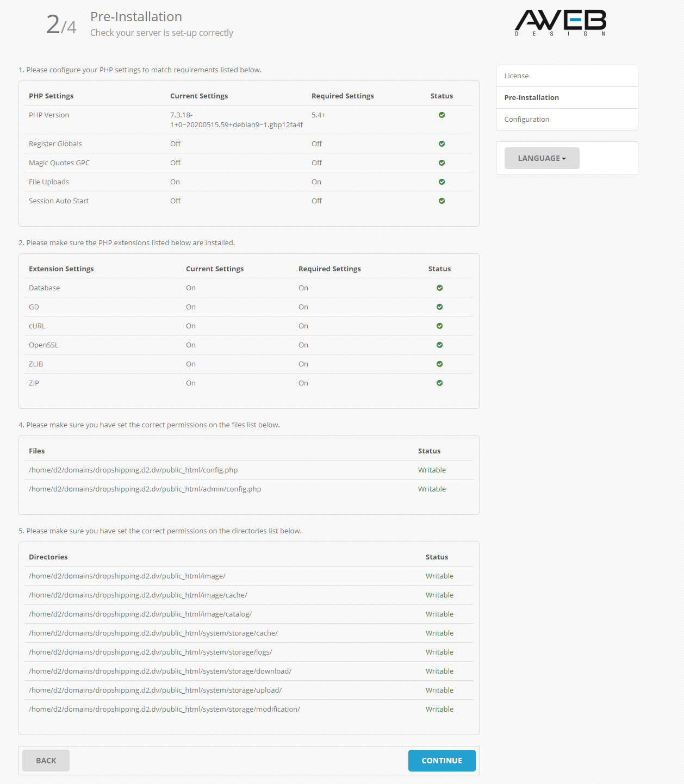Click the PHP Version status check icon
684x784 pixels.
point(442,115)
